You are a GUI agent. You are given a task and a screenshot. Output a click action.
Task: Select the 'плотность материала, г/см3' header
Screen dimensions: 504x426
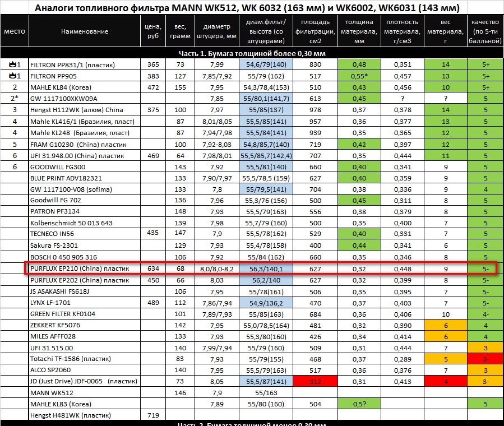coord(403,31)
